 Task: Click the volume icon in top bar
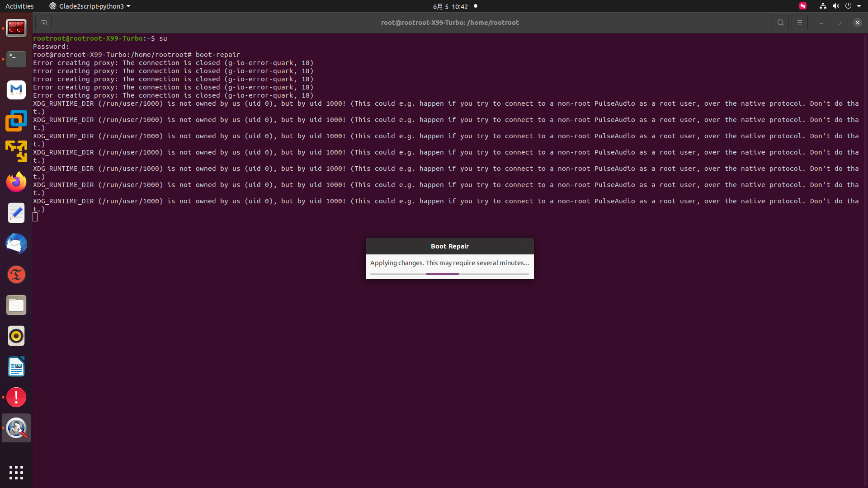point(835,6)
